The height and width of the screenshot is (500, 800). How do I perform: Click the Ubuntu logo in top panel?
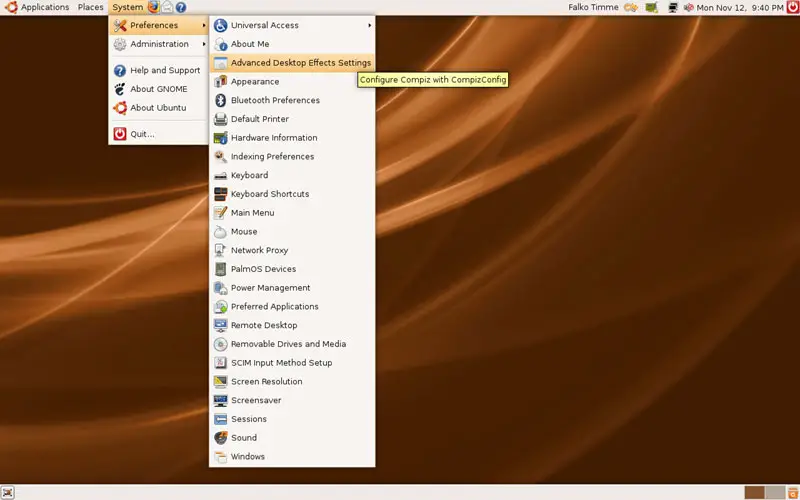coord(11,7)
